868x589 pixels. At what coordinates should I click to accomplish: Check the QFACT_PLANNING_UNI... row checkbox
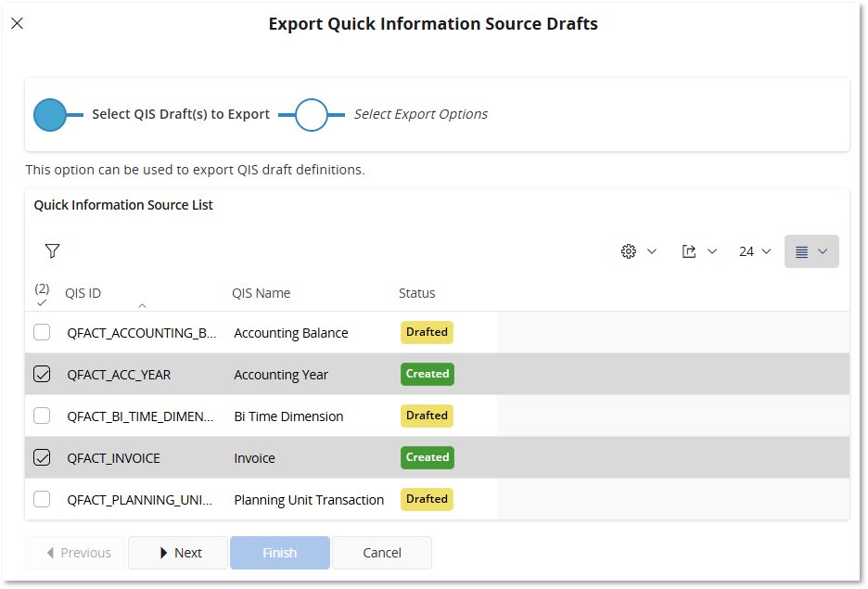(x=42, y=499)
